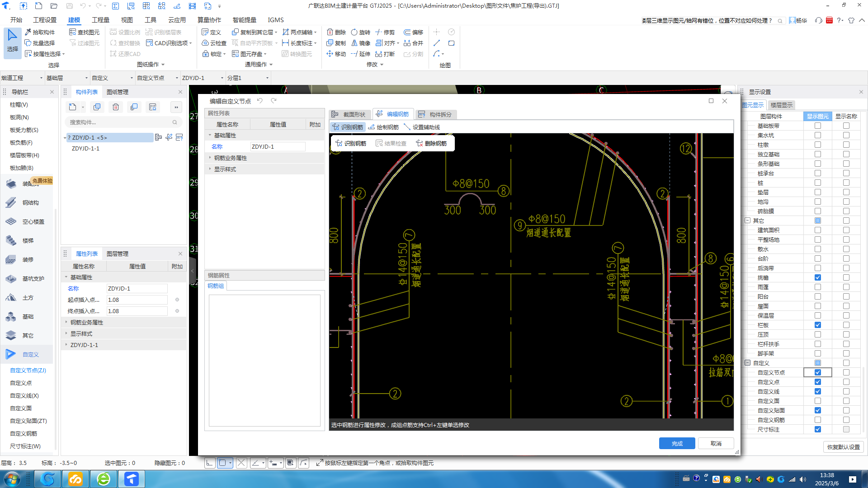The width and height of the screenshot is (868, 488).
Task: Collapse the 其它 group in 显示设置
Action: 747,221
